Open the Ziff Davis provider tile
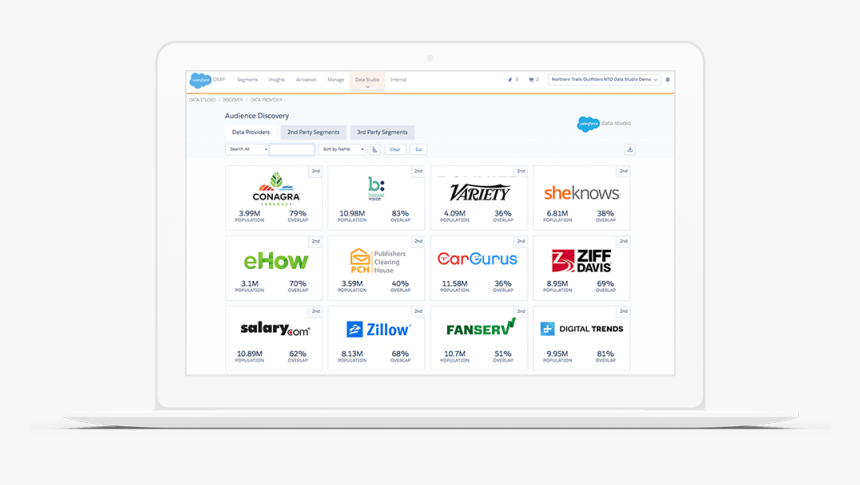 (581, 268)
